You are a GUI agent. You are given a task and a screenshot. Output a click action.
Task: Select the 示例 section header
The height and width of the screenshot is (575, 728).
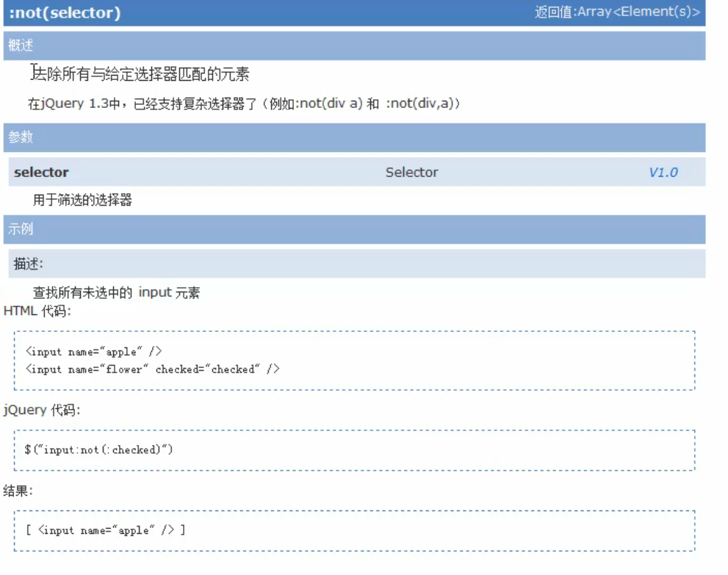354,229
